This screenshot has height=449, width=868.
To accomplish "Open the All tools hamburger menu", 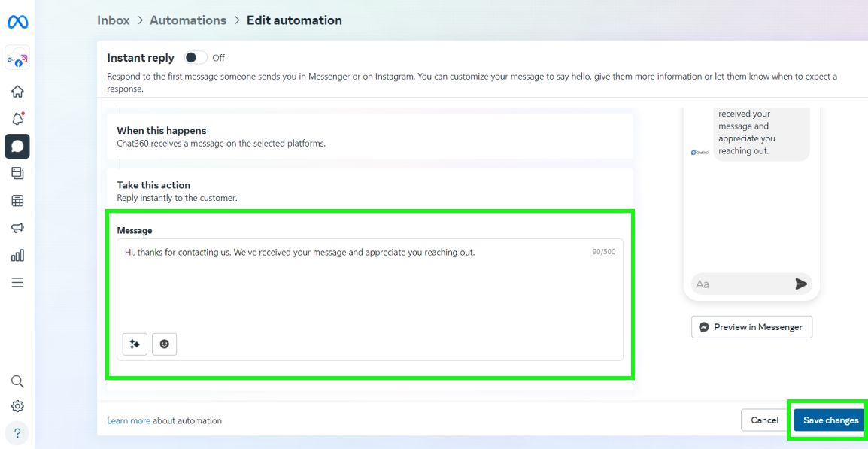I will [x=17, y=282].
